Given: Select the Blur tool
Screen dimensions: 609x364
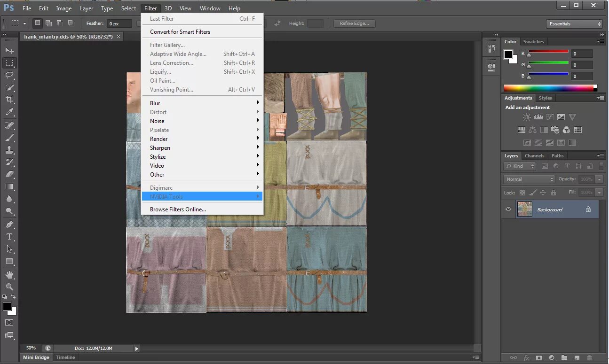Looking at the screenshot, I should [9, 199].
